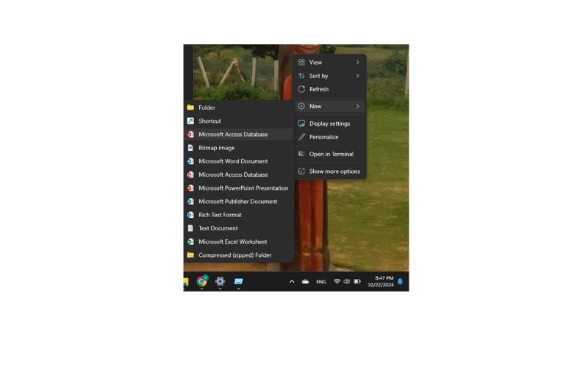
Task: Click the Compressed (zipped) Folder icon
Action: click(x=190, y=255)
